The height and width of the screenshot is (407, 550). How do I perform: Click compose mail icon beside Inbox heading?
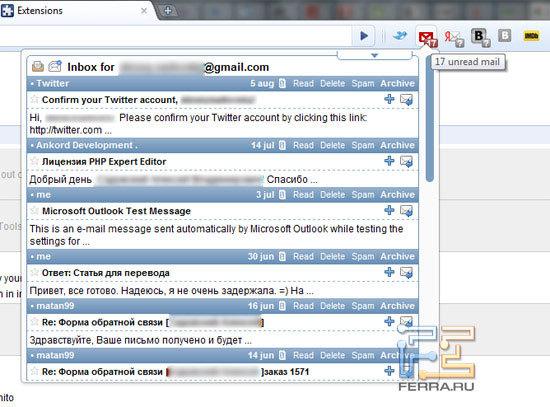coord(55,66)
